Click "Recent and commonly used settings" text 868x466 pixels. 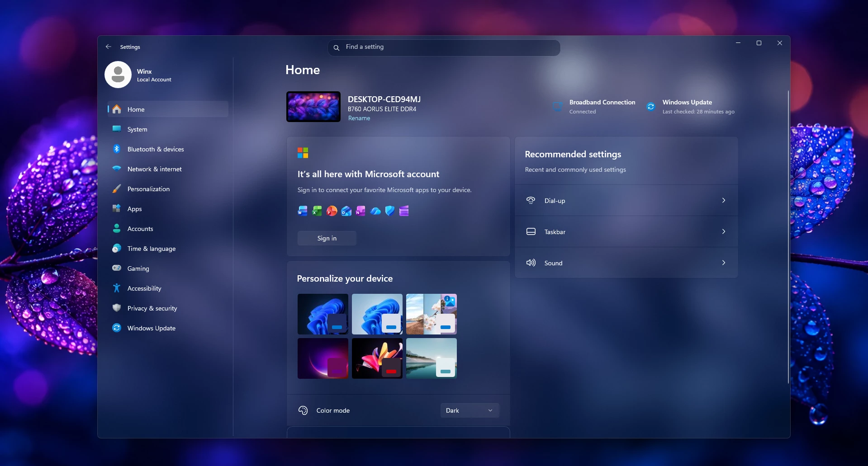coord(575,169)
